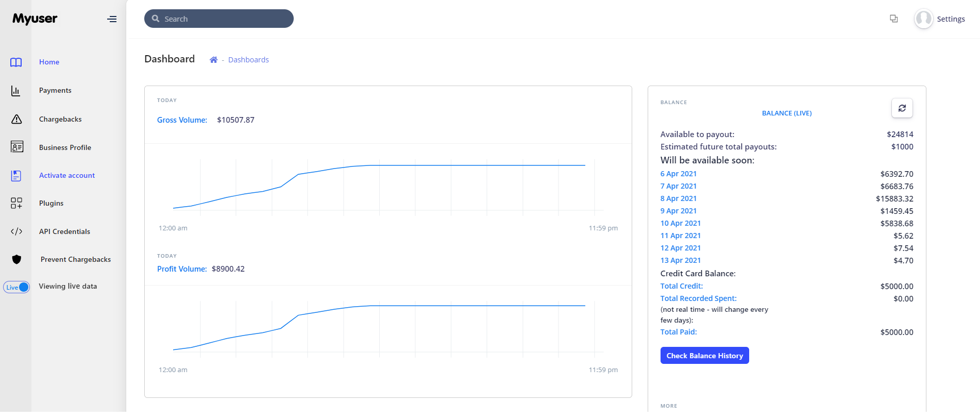Open the 7 Apr 2021 payout link
Screen dimensions: 980x418
pos(678,186)
